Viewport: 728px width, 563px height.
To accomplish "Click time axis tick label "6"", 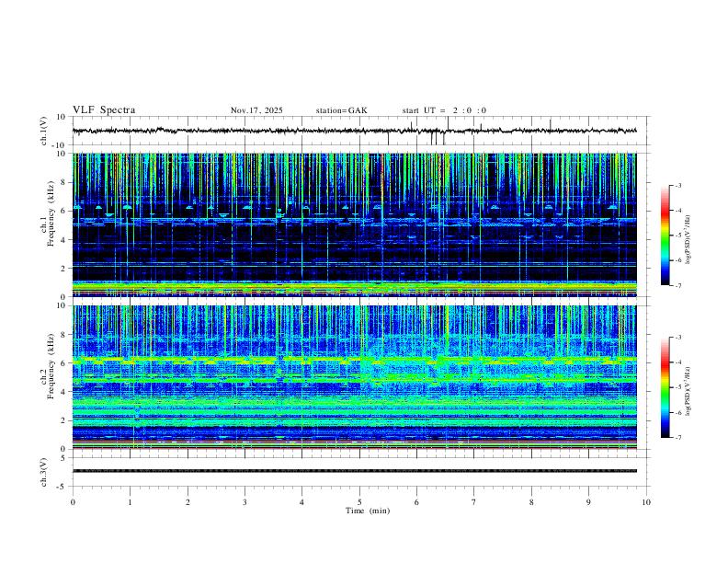I will tap(417, 502).
